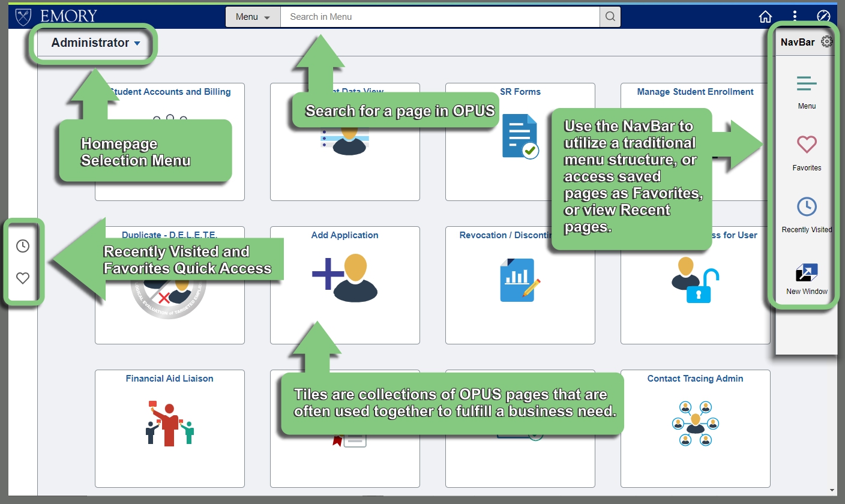
Task: Click the left sidebar heart icon
Action: coord(23,278)
